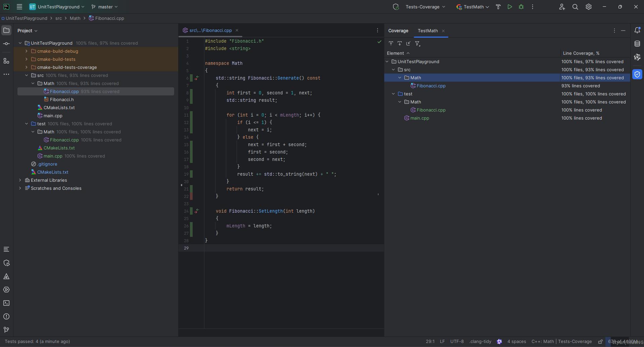Debug TestMath with the bug icon
644x347 pixels.
(521, 7)
